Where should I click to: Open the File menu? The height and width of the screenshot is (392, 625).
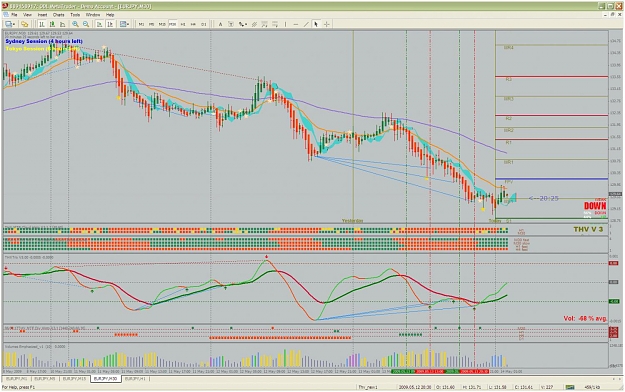pyautogui.click(x=14, y=14)
